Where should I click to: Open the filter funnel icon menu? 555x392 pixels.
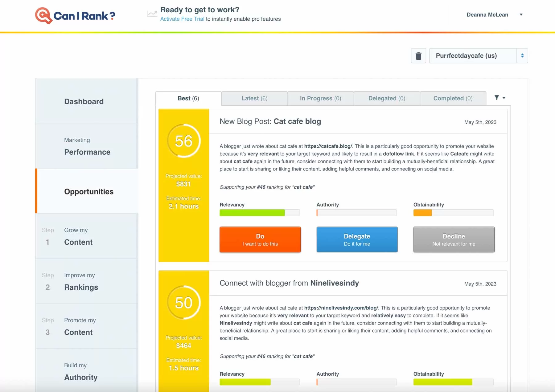coord(499,98)
